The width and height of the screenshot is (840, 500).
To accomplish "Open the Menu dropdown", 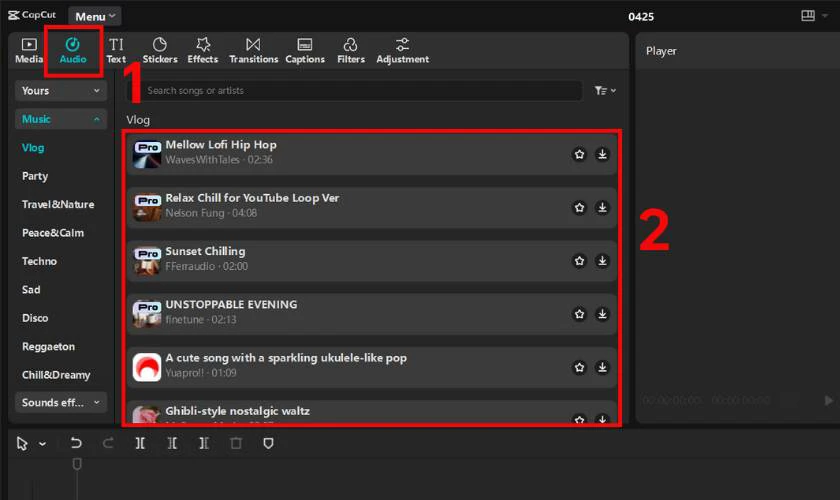I will [x=95, y=17].
